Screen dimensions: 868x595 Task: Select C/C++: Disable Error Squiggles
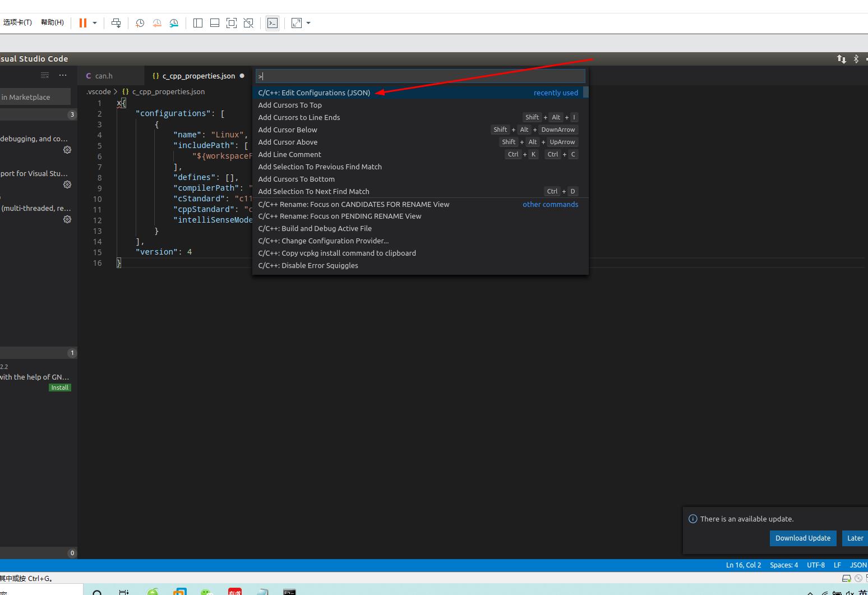[x=418, y=265]
